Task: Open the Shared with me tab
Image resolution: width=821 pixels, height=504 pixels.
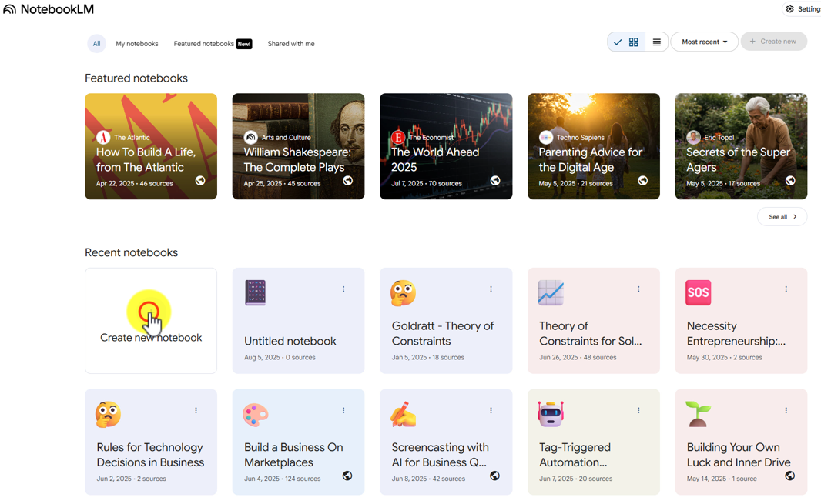Action: 291,43
